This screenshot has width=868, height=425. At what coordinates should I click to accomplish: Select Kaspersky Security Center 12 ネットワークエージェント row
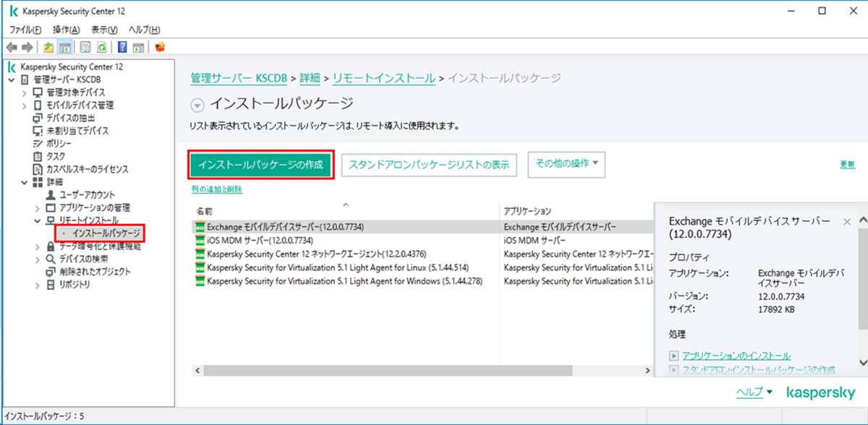coord(422,254)
